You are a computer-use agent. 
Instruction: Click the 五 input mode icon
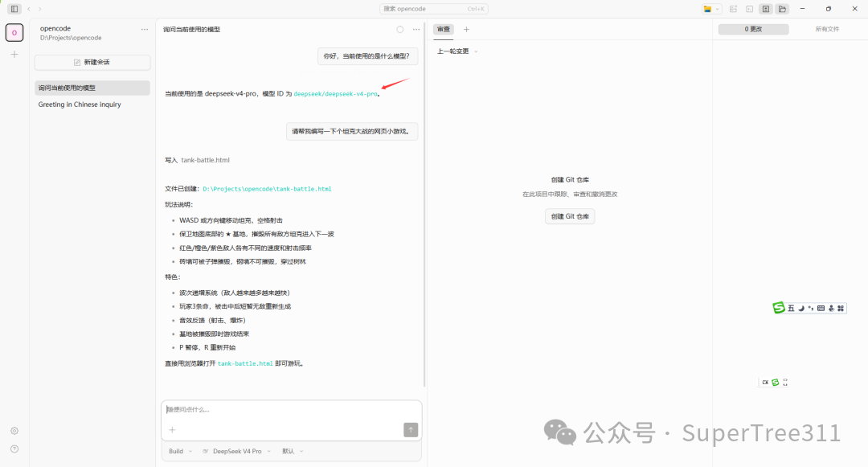[791, 308]
